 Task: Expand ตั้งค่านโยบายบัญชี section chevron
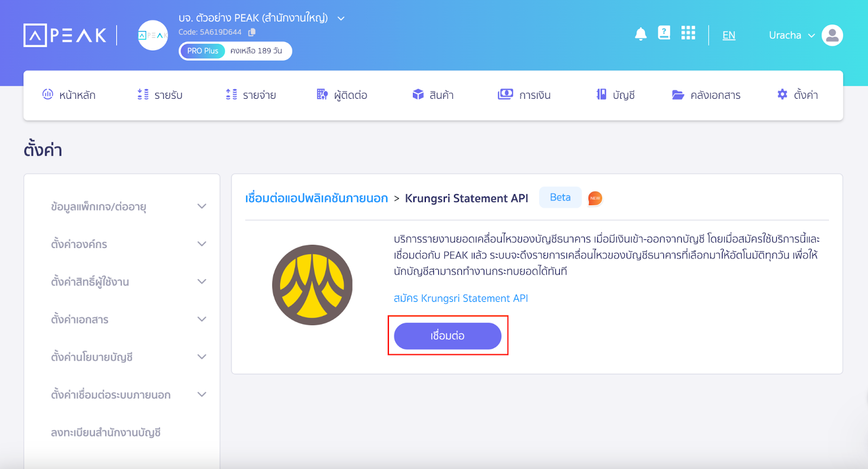202,357
